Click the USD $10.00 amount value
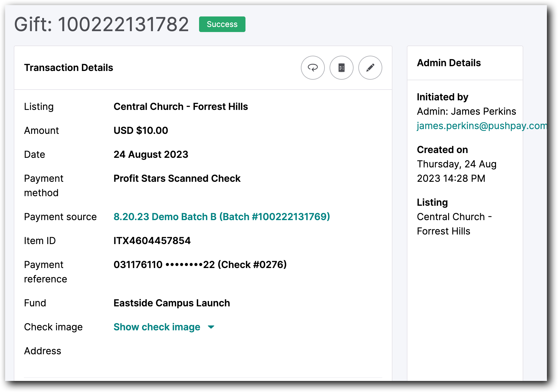 click(x=140, y=130)
